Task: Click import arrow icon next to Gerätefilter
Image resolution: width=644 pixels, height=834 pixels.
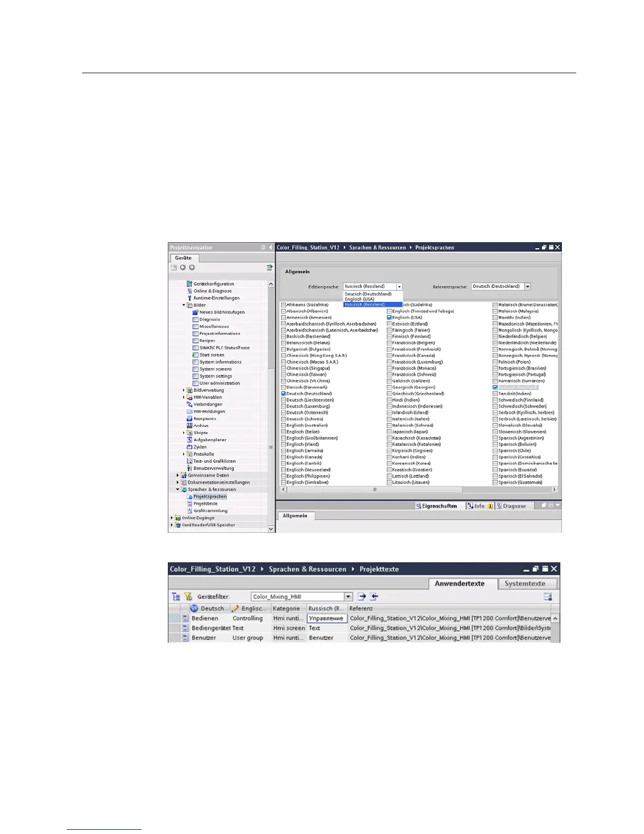Action: [x=374, y=597]
